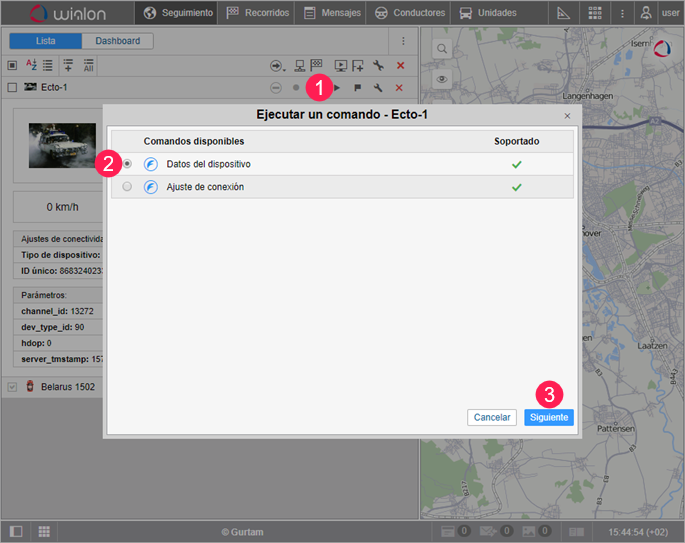Open the apps grid icon in top bar
Image resolution: width=685 pixels, height=543 pixels.
tap(595, 13)
